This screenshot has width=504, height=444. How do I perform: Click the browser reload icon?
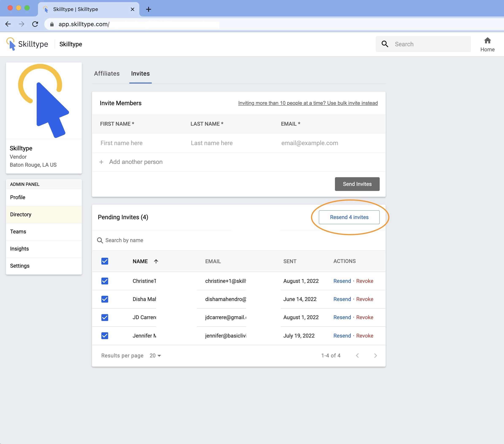point(35,24)
